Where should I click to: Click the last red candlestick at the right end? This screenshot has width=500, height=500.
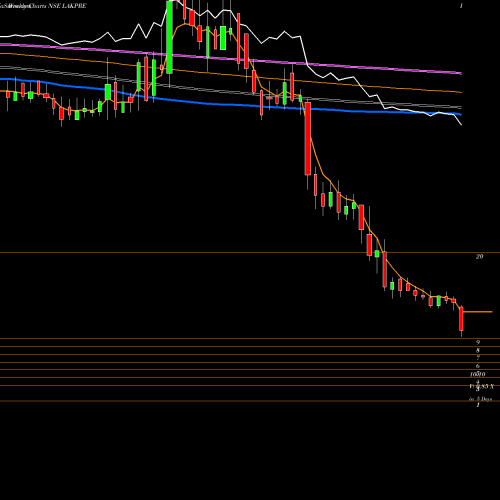click(x=462, y=319)
